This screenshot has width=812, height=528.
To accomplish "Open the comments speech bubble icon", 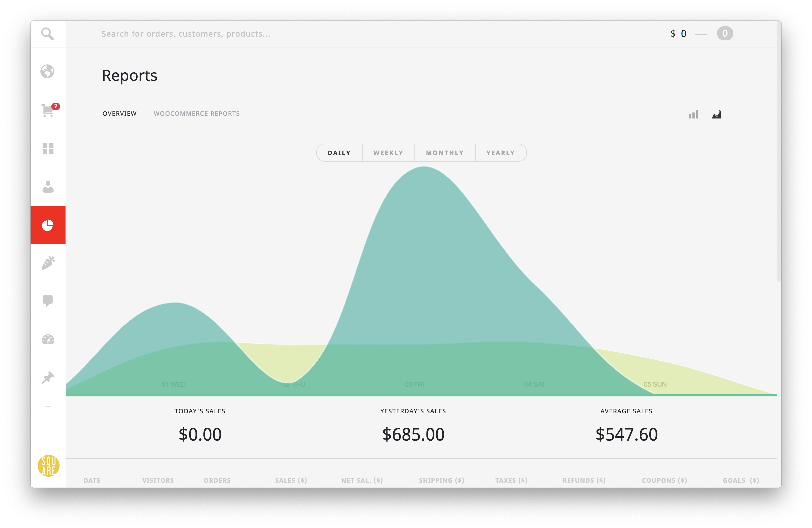I will coord(48,301).
